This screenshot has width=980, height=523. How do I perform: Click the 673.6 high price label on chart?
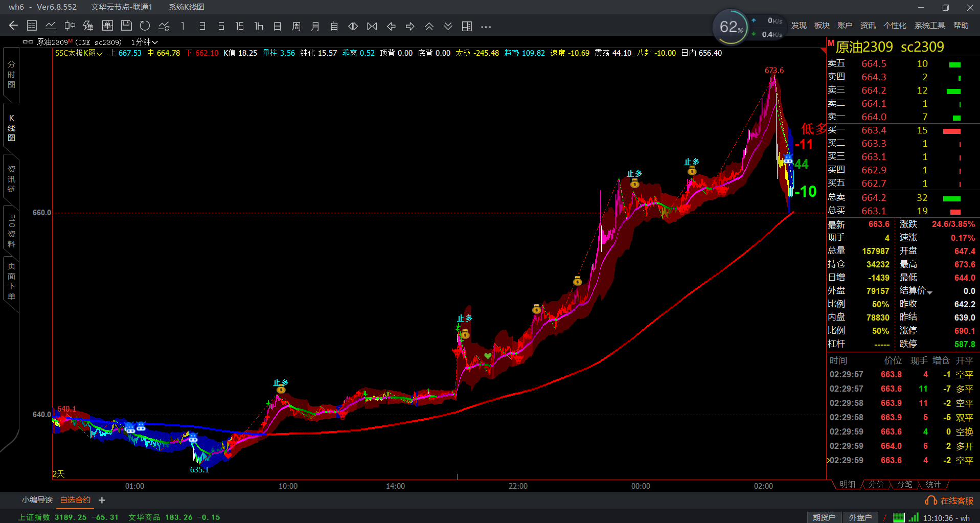[x=774, y=71]
